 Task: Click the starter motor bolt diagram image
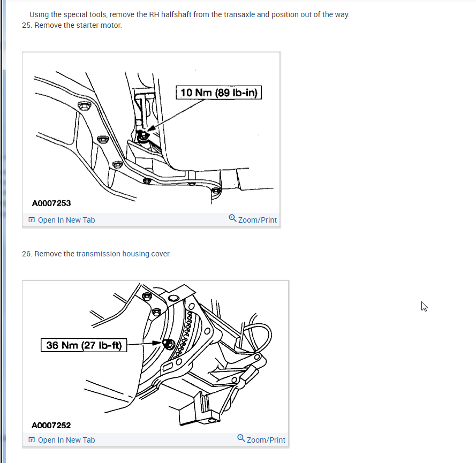pos(151,133)
